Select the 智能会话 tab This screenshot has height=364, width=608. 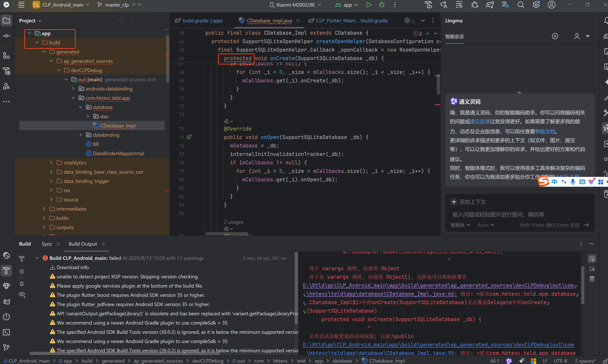pyautogui.click(x=454, y=37)
